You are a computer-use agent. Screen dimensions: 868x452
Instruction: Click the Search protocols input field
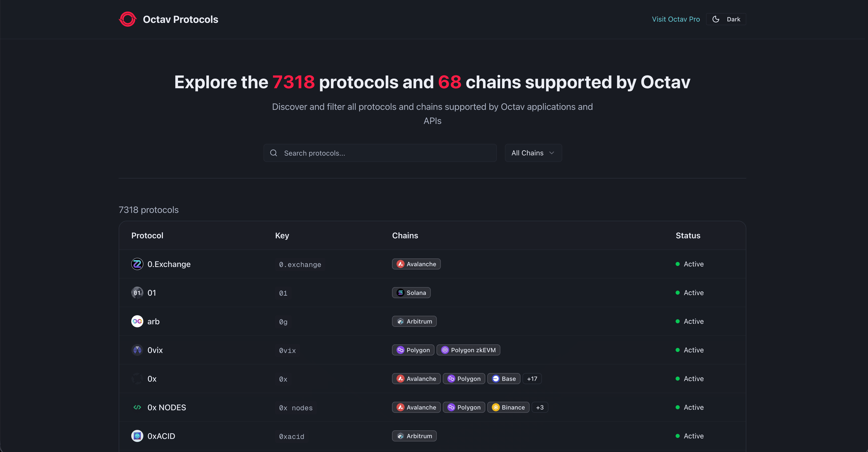point(380,153)
